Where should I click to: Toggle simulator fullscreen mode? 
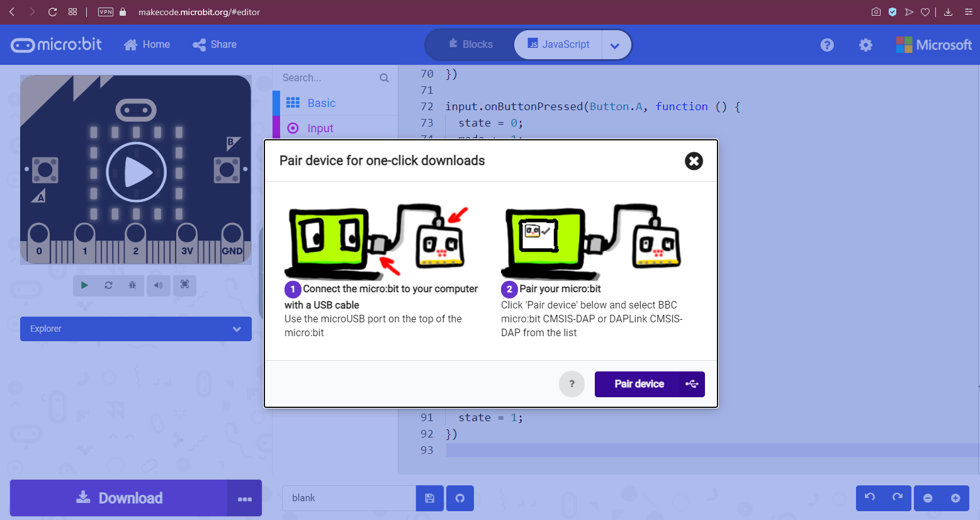pyautogui.click(x=184, y=285)
